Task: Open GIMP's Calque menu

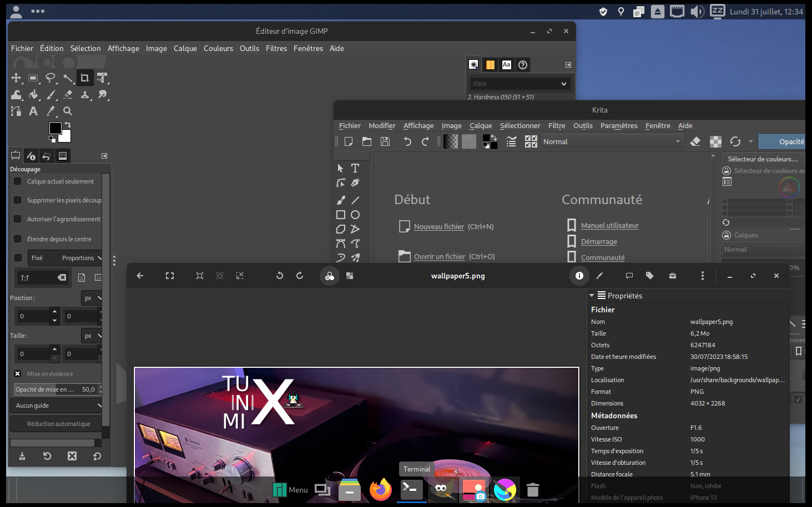Action: tap(185, 48)
